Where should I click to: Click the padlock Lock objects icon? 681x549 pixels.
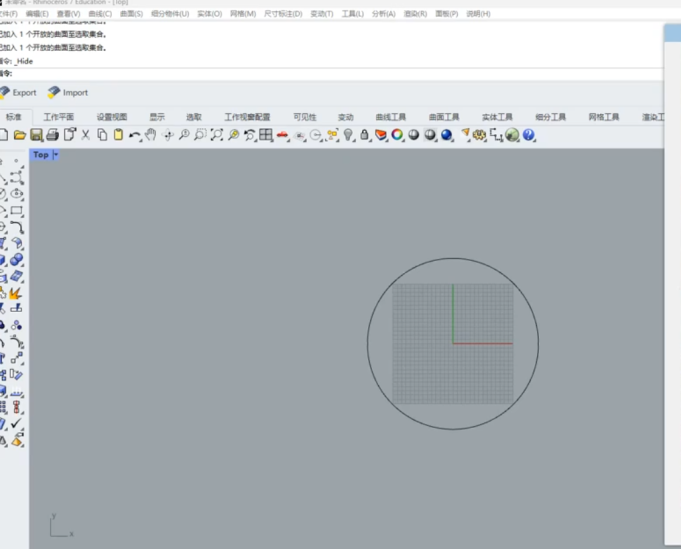click(x=365, y=135)
